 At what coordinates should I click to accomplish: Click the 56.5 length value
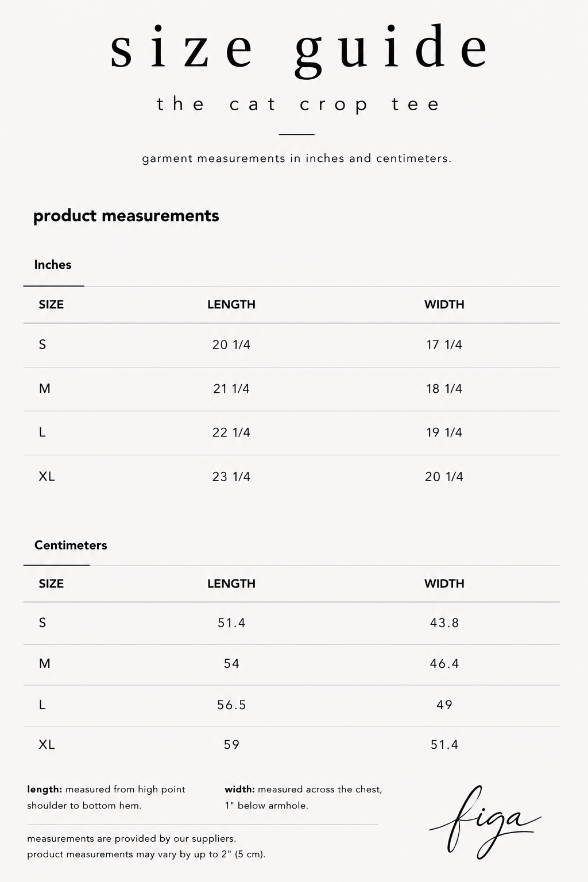[x=231, y=705]
